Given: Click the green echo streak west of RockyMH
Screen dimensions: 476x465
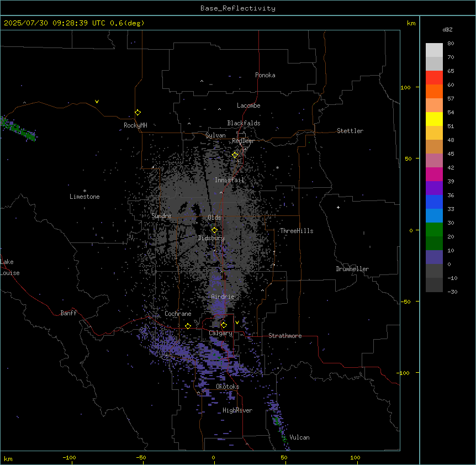Looking at the screenshot, I should [18, 129].
